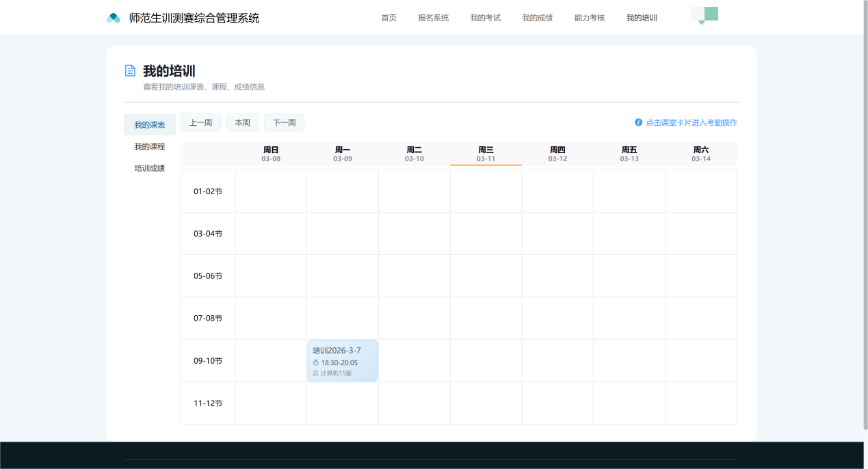Go to 首页 in top navigation
The image size is (868, 469).
click(x=389, y=18)
